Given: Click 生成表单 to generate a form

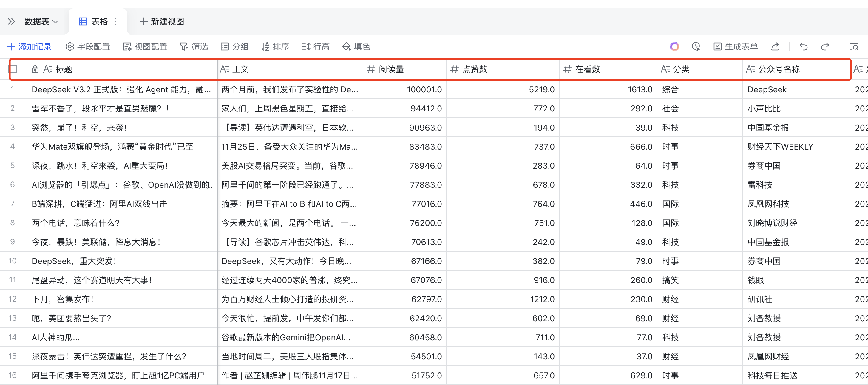Looking at the screenshot, I should click(735, 46).
